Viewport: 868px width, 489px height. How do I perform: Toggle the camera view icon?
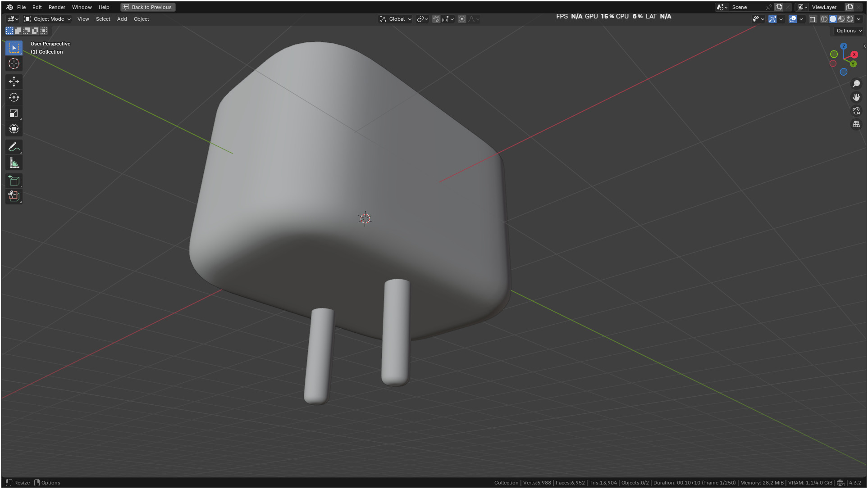pyautogui.click(x=856, y=111)
